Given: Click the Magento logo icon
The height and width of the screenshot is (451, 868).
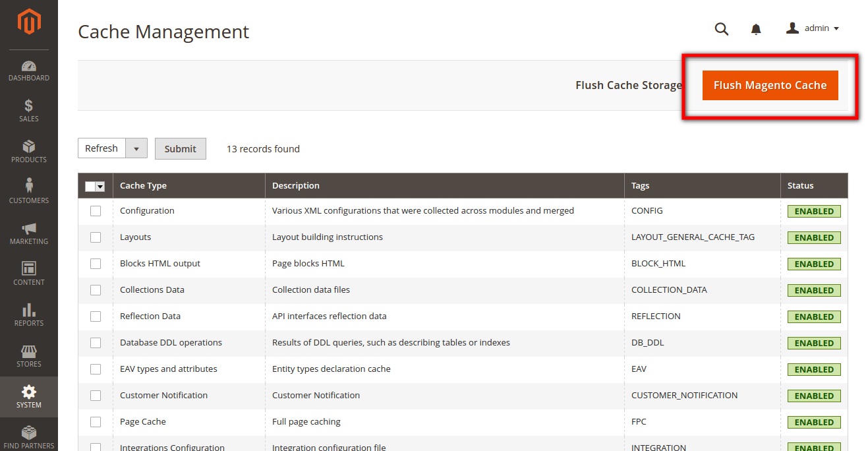Looking at the screenshot, I should pos(29,22).
